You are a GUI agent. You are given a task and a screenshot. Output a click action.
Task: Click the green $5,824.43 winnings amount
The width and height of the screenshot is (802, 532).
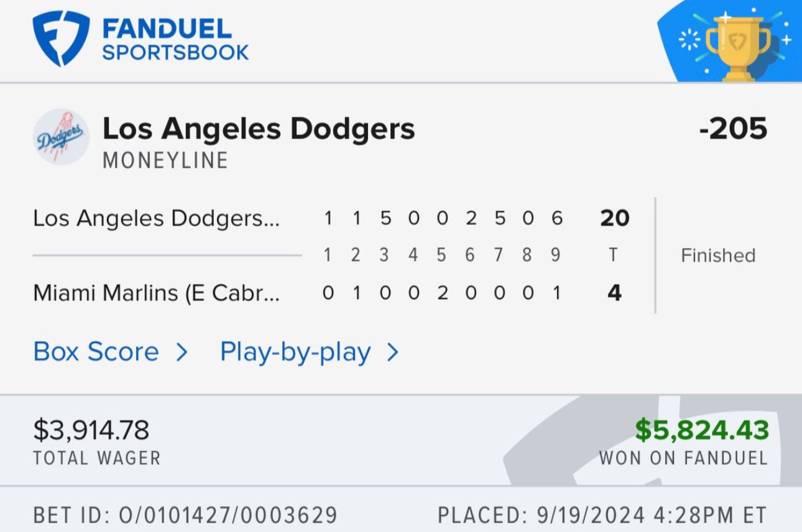(702, 430)
